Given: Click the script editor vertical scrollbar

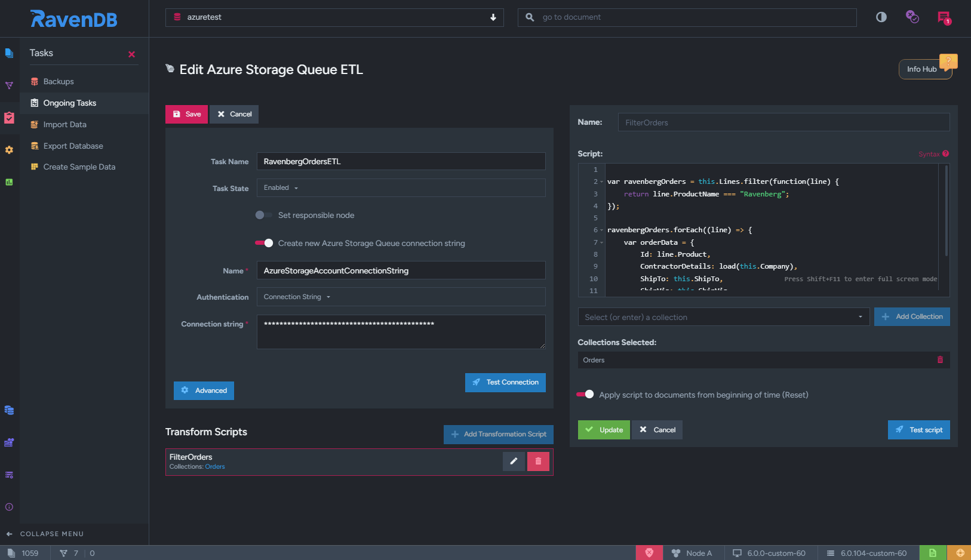Looking at the screenshot, I should pyautogui.click(x=947, y=210).
